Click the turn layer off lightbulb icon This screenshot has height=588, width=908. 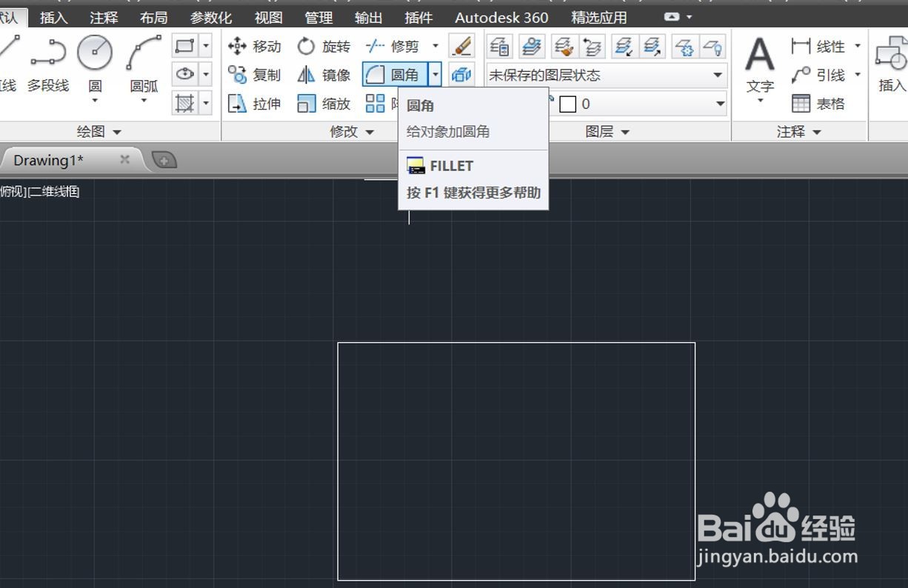[712, 47]
